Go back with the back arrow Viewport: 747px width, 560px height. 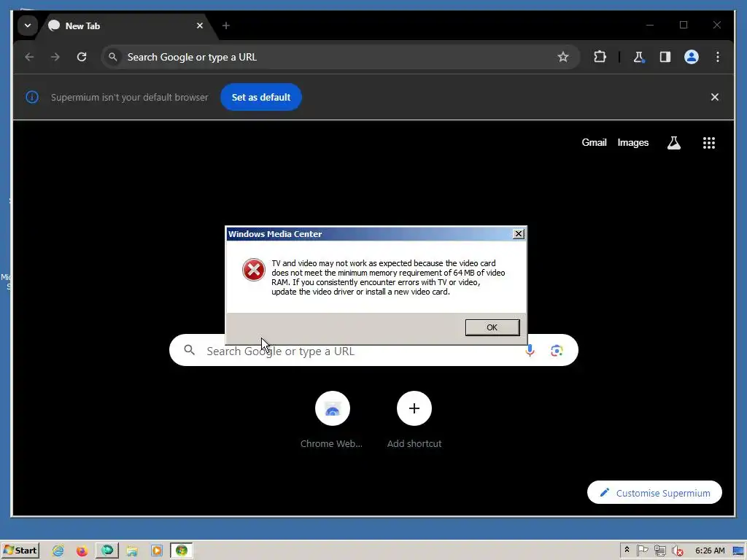(x=29, y=57)
